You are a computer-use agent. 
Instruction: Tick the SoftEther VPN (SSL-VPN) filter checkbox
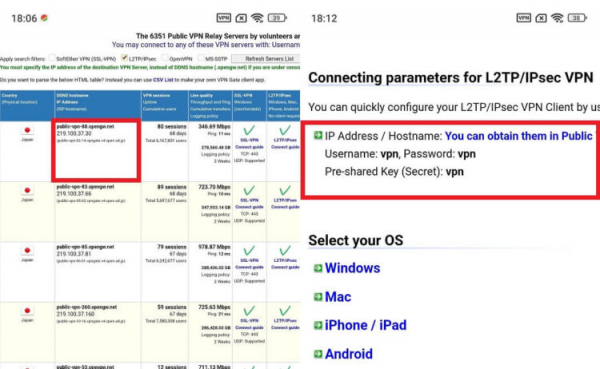click(x=52, y=58)
